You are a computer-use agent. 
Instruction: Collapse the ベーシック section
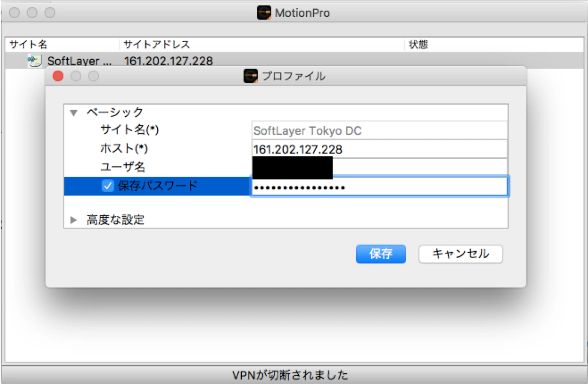74,113
